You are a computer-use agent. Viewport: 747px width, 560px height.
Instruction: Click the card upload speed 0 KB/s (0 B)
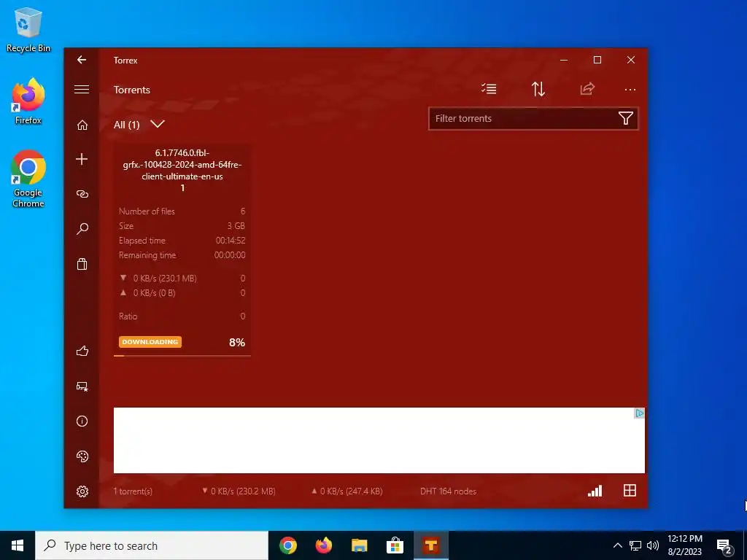pos(155,293)
